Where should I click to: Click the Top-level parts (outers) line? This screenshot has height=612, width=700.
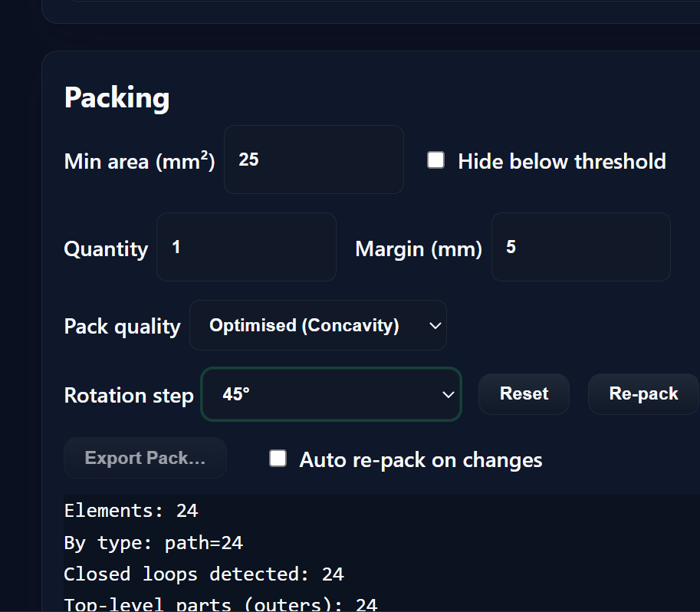coord(220,604)
